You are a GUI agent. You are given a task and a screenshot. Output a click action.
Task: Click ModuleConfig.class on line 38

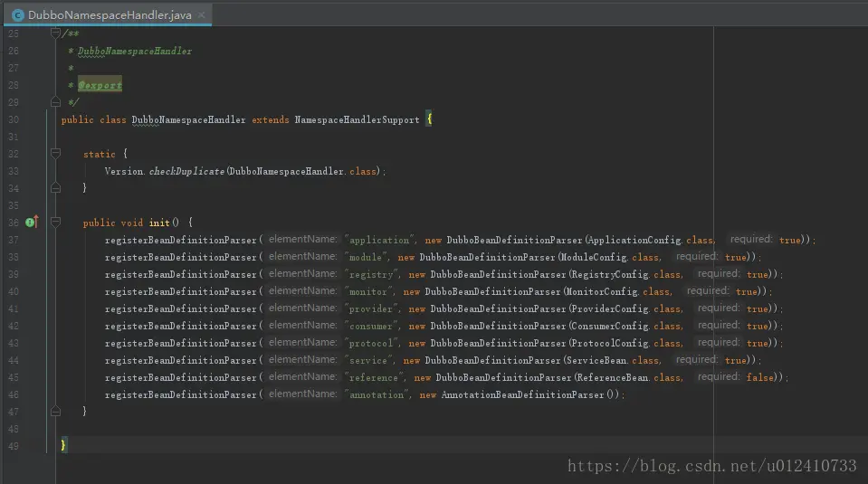click(x=609, y=257)
